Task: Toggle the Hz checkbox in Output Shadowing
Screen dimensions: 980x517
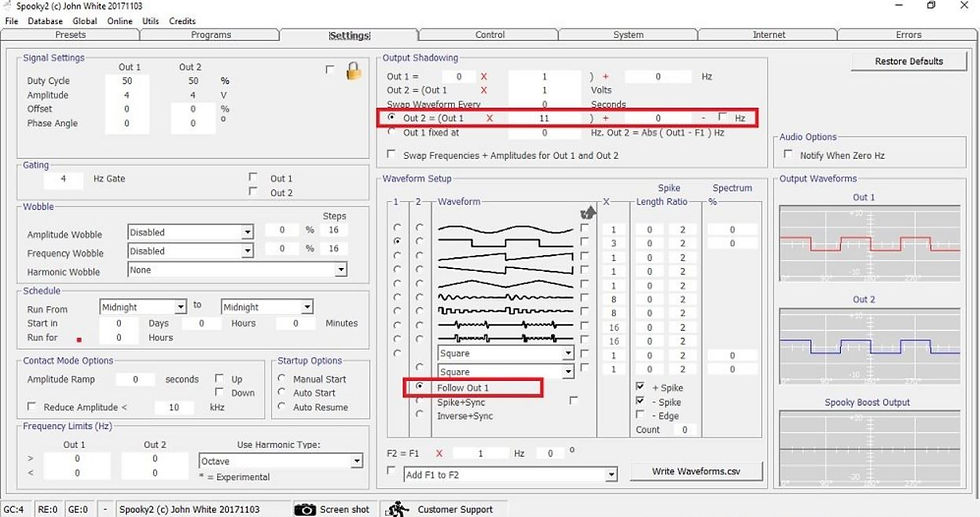Action: [x=723, y=117]
